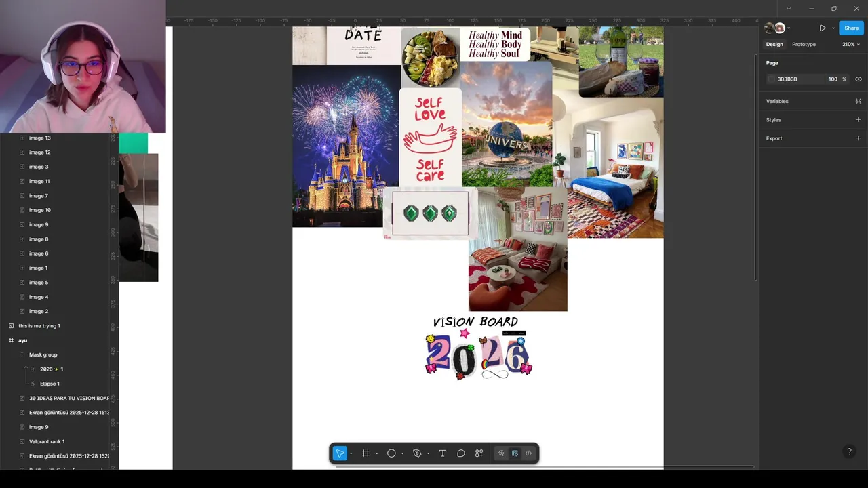868x488 pixels.
Task: Select the Comment tool
Action: point(461,453)
